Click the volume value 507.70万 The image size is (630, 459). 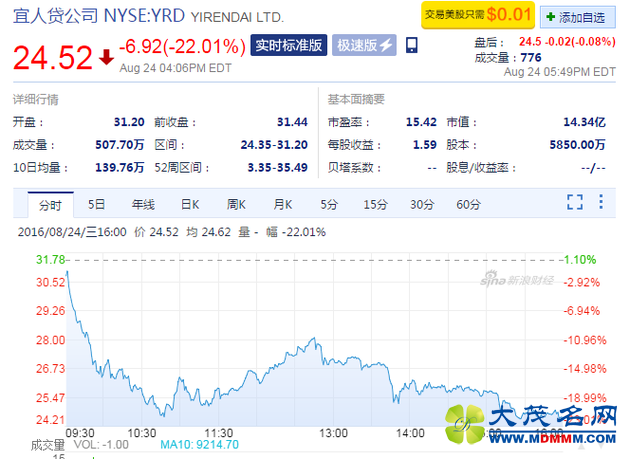(120, 145)
